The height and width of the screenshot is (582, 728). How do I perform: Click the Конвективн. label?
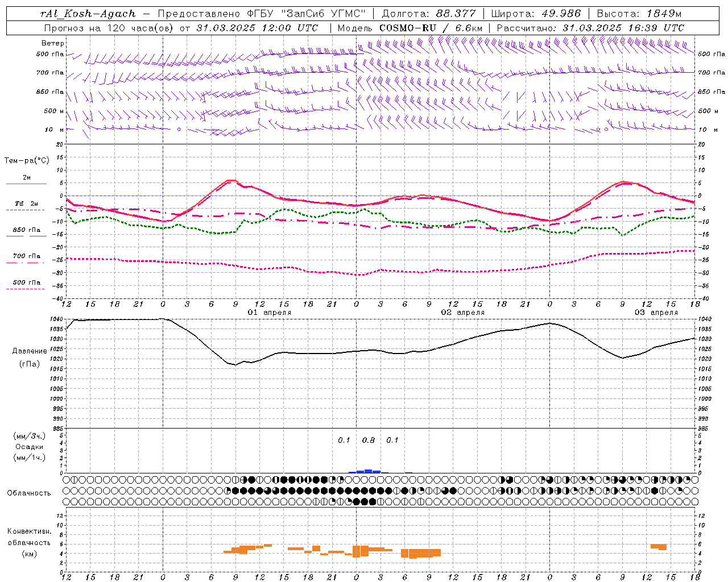click(30, 532)
